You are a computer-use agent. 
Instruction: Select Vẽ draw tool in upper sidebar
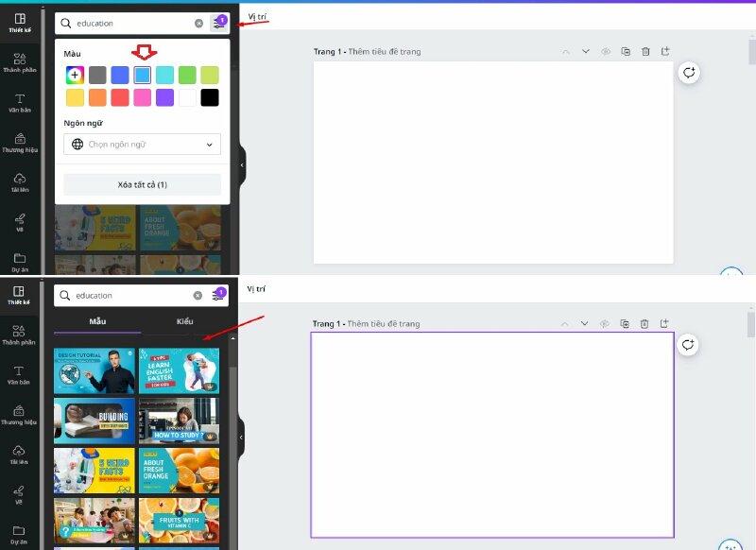tap(20, 221)
